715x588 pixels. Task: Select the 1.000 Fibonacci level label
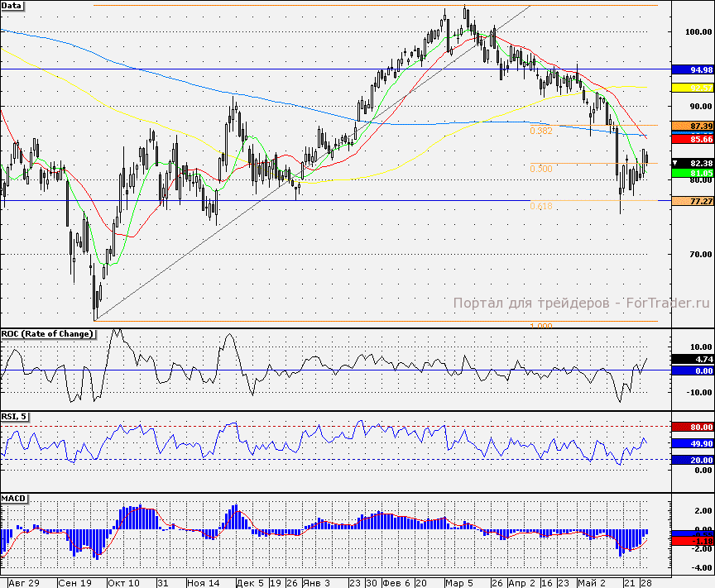[541, 326]
